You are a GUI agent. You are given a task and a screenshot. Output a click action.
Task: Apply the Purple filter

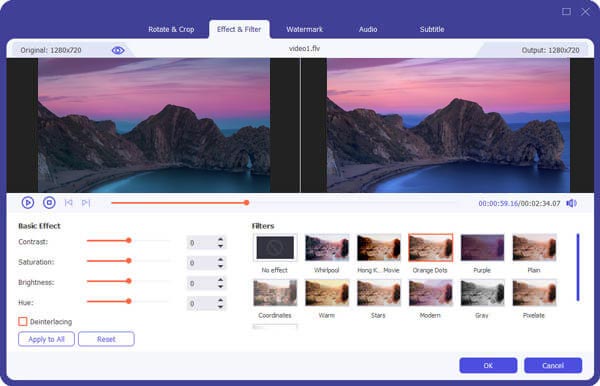[x=482, y=248]
